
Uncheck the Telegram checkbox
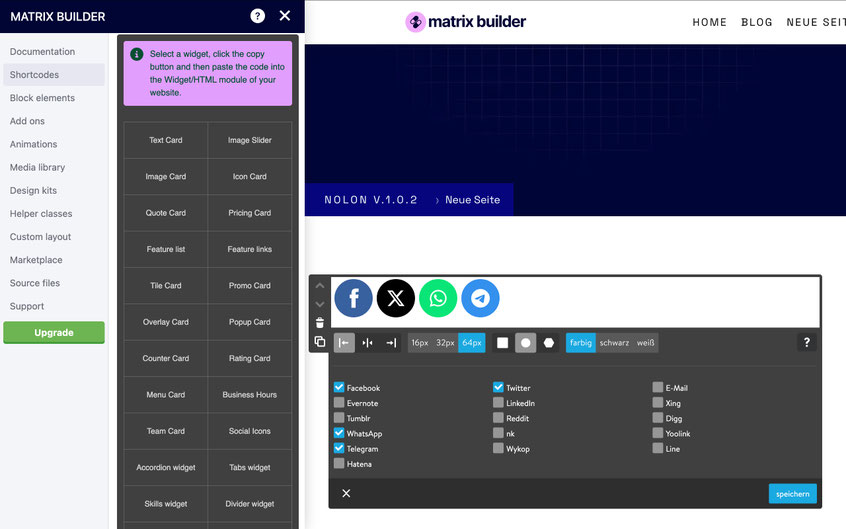point(339,447)
